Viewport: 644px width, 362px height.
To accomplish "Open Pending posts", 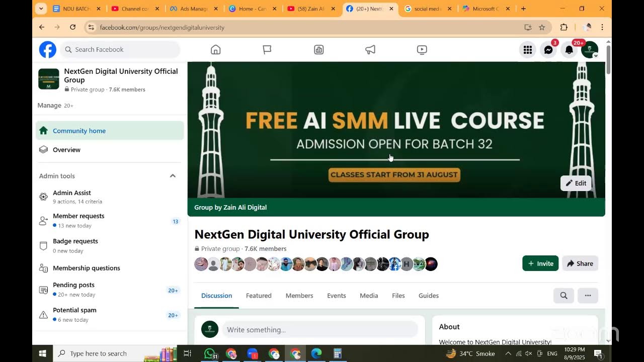I will click(x=110, y=289).
